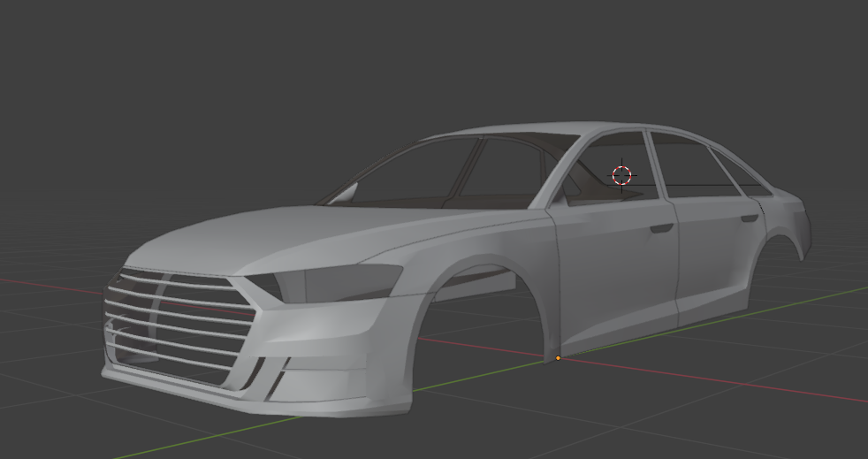This screenshot has width=868, height=459.
Task: Click the red-white 3D cursor crosshair
Action: coord(621,175)
